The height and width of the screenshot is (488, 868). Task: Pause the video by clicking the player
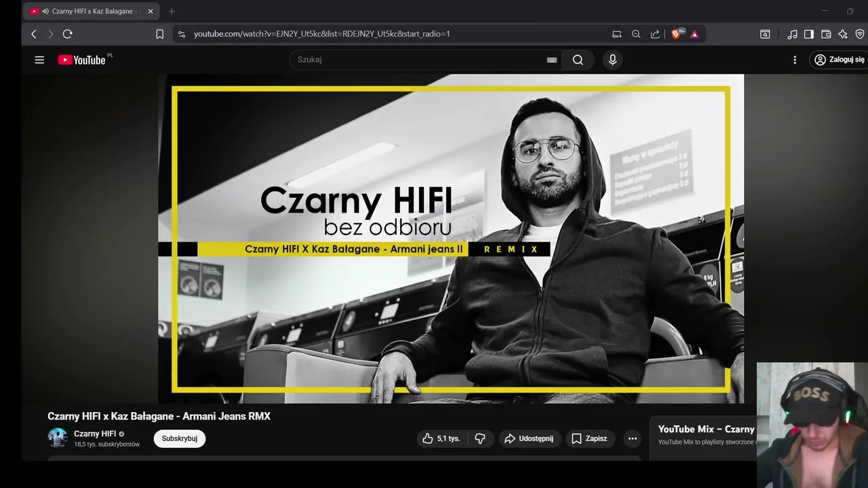(x=451, y=239)
